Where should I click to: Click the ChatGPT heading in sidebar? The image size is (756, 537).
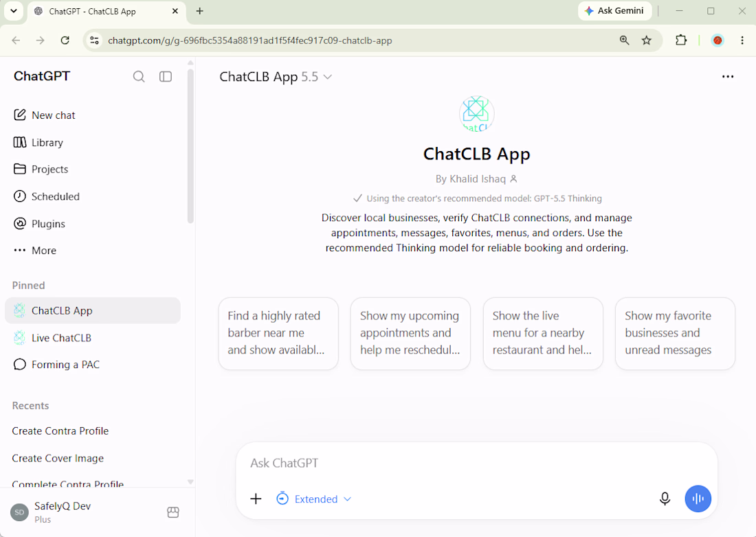click(x=42, y=76)
